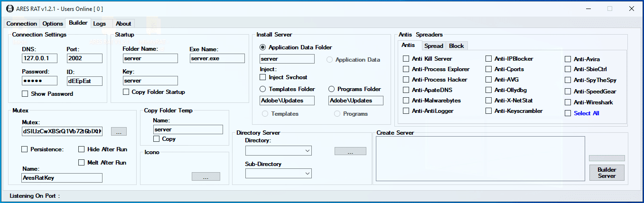Click the Exe Name input field
The height and width of the screenshot is (203, 644).
[217, 58]
